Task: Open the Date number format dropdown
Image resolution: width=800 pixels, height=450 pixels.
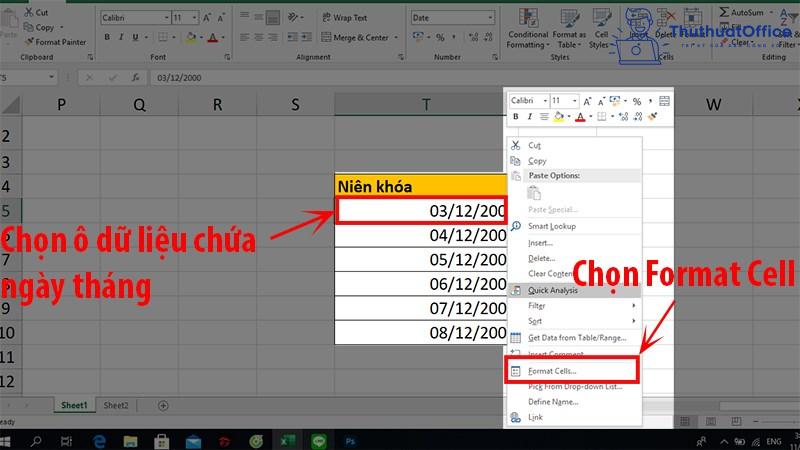Action: pyautogui.click(x=490, y=18)
